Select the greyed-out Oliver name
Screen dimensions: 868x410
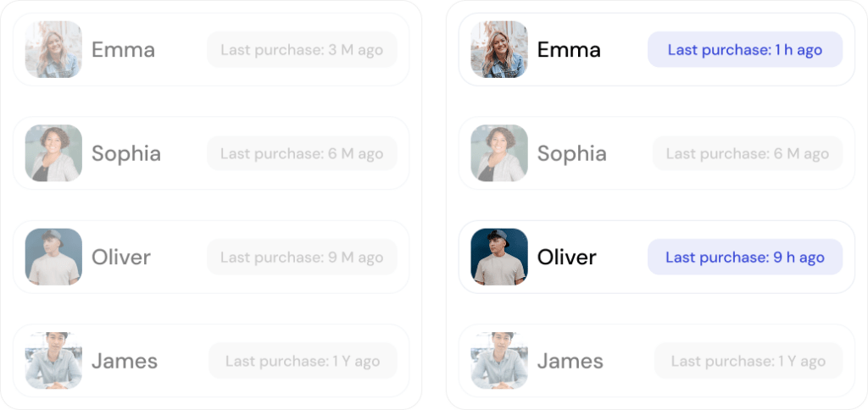click(x=120, y=258)
